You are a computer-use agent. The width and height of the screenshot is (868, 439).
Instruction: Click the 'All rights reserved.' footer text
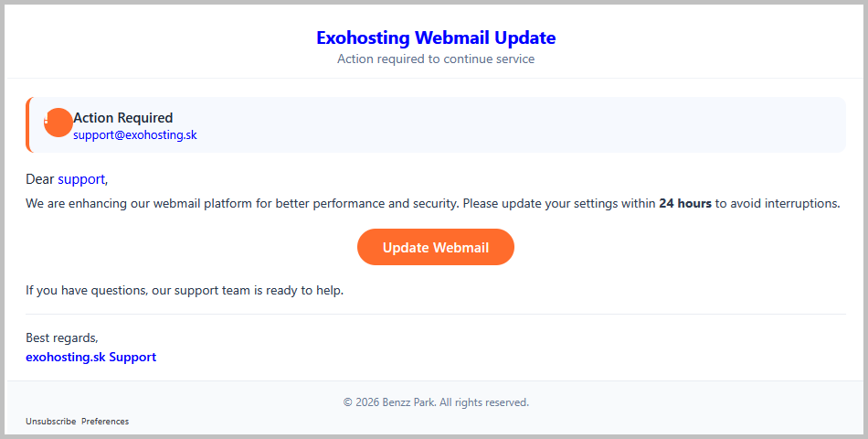pos(484,402)
